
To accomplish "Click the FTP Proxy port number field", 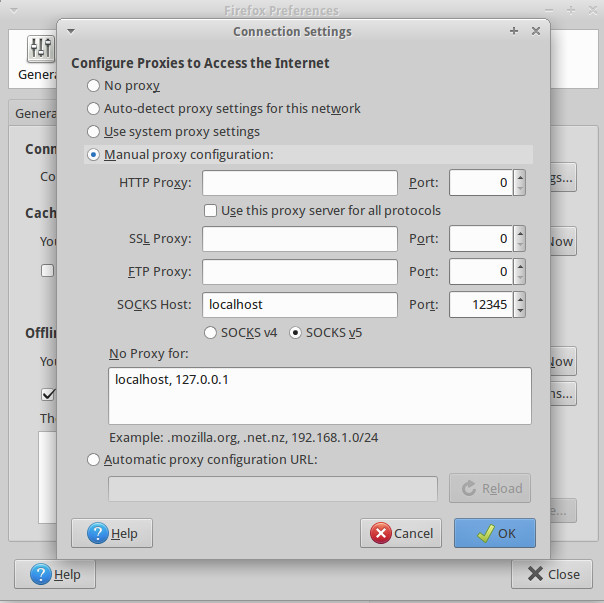I will pos(481,272).
